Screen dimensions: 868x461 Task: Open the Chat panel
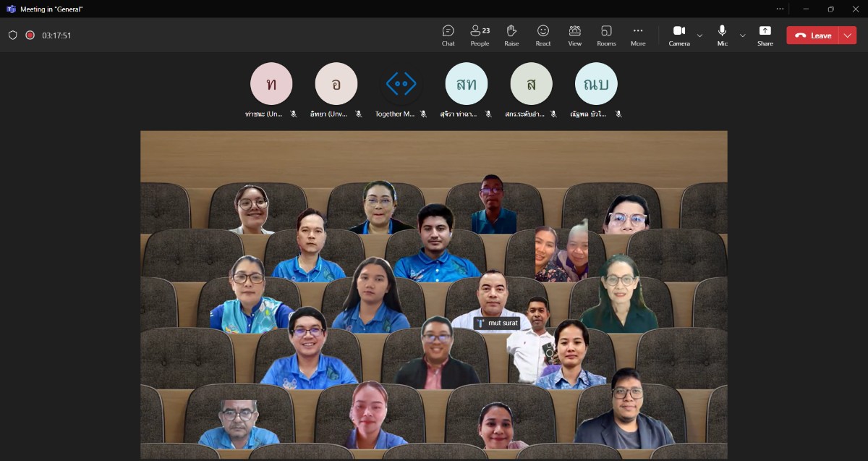(x=448, y=35)
